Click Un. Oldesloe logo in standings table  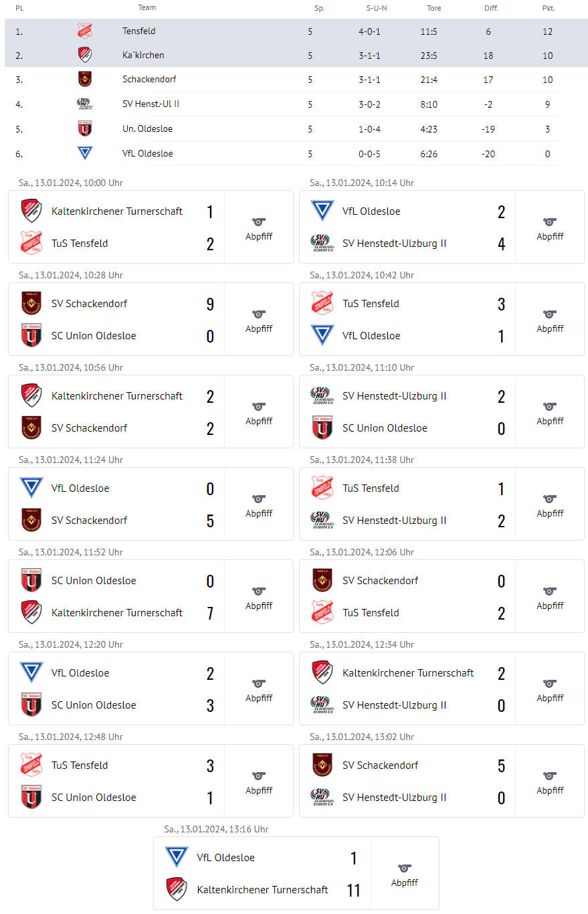click(x=85, y=128)
